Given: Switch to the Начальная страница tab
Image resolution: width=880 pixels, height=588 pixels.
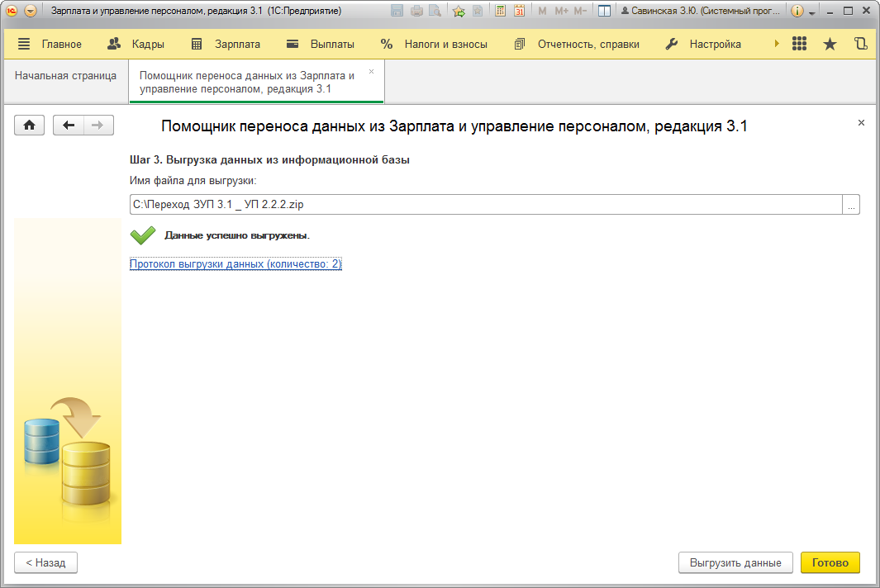Looking at the screenshot, I should click(x=65, y=75).
